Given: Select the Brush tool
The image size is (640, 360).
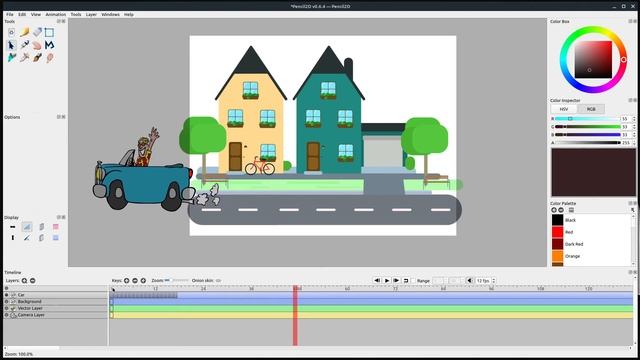Looking at the screenshot, I should click(x=37, y=57).
